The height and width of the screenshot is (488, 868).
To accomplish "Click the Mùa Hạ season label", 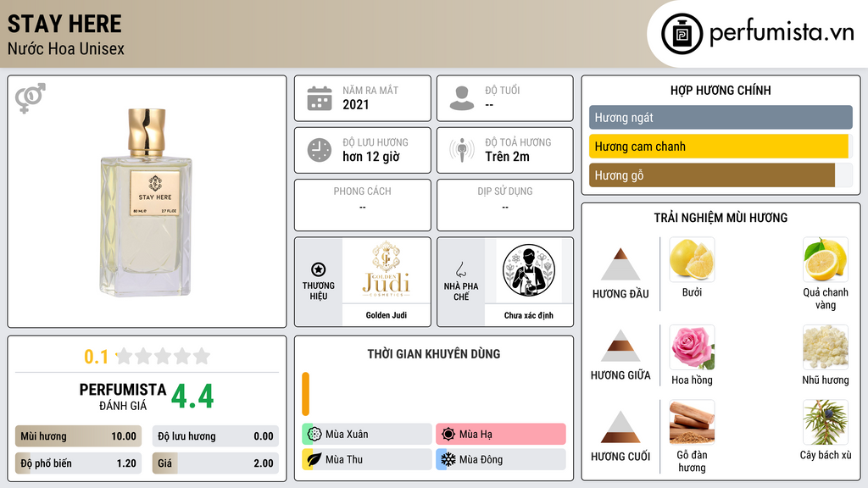I will pos(476,435).
